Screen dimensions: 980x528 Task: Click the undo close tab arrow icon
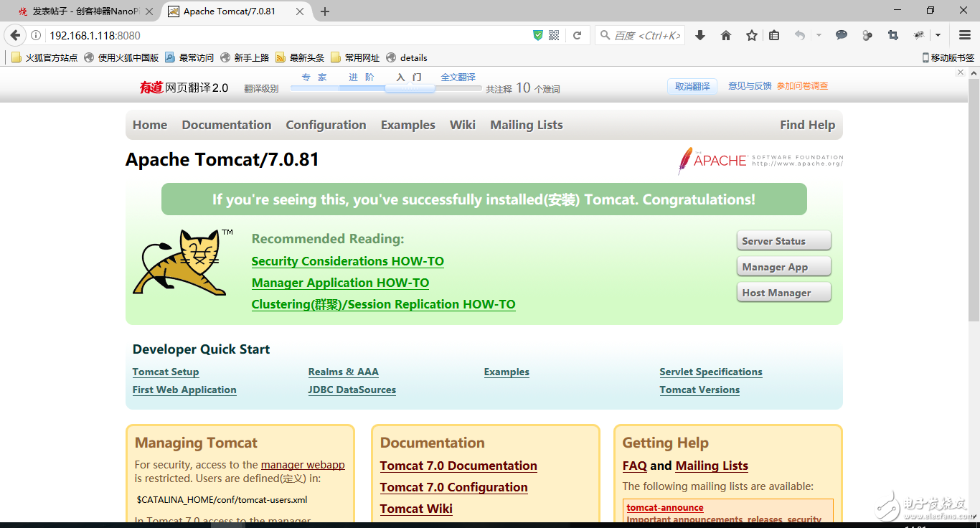[800, 35]
